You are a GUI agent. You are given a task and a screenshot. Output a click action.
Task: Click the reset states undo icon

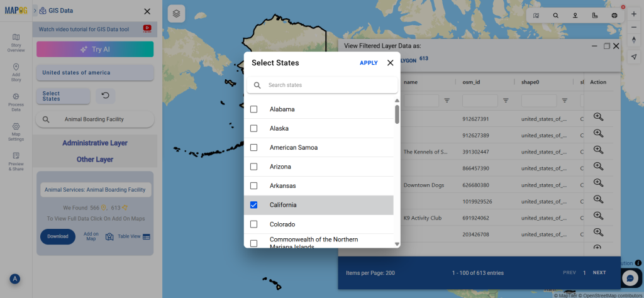click(x=106, y=96)
